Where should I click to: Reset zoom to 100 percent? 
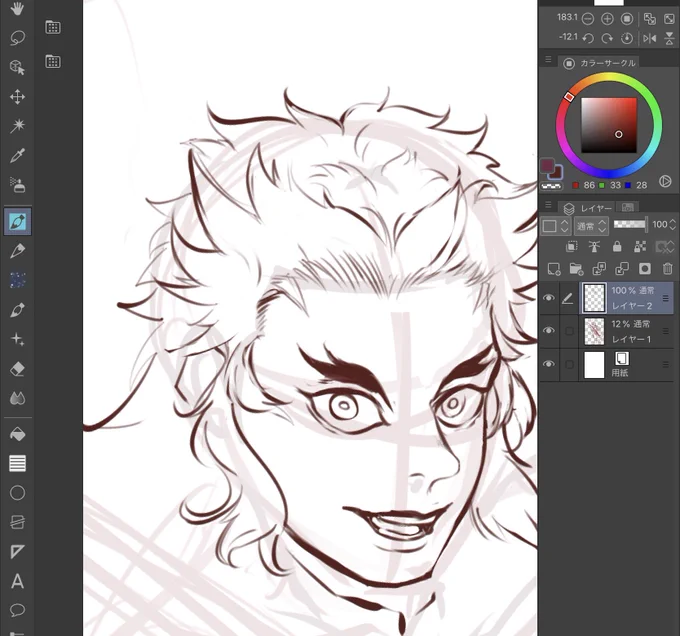pyautogui.click(x=627, y=19)
